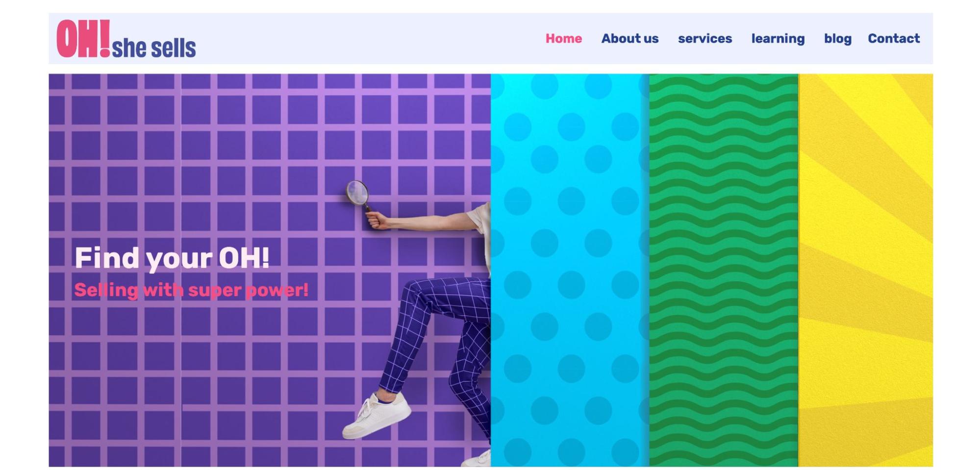Select Contact in the navigation bar

coord(893,39)
